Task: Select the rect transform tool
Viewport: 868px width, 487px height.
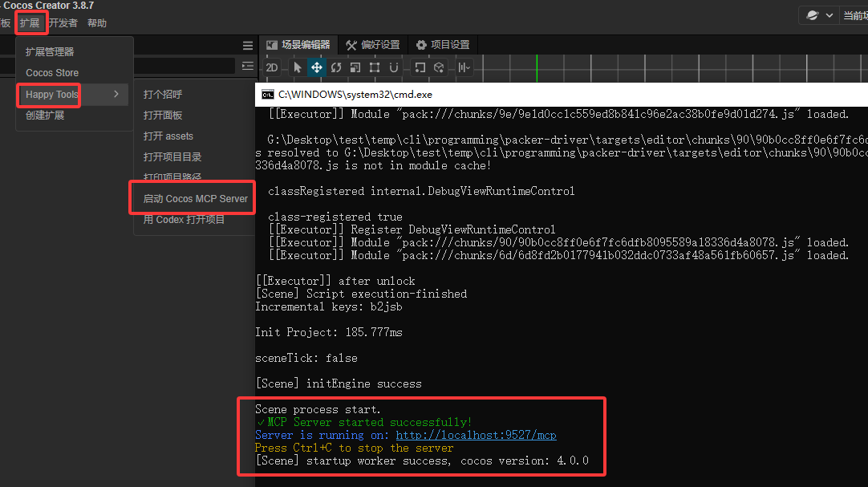Action: pyautogui.click(x=375, y=67)
